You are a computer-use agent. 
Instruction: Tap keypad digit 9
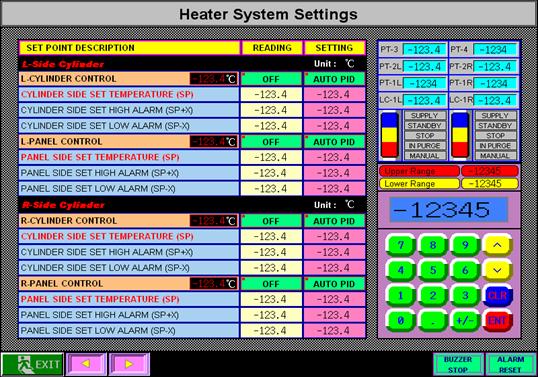465,245
